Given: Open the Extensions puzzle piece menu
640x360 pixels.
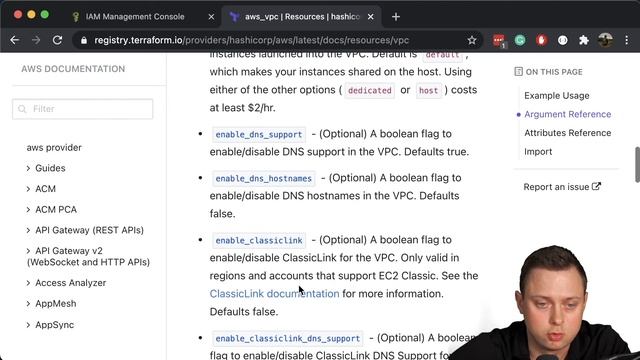Looking at the screenshot, I should tap(584, 40).
